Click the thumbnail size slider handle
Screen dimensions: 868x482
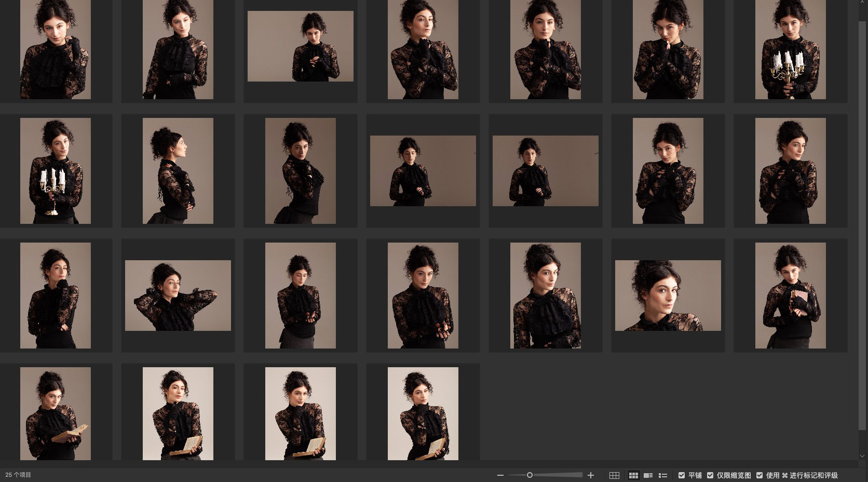click(530, 475)
